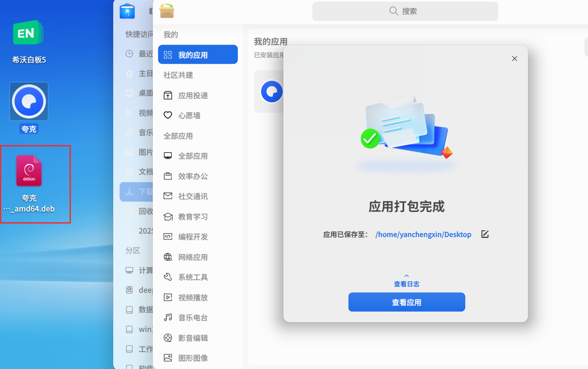Select 下载 (Downloads) in file manager sidebar
Screen dimensions: 588x369
(x=137, y=192)
